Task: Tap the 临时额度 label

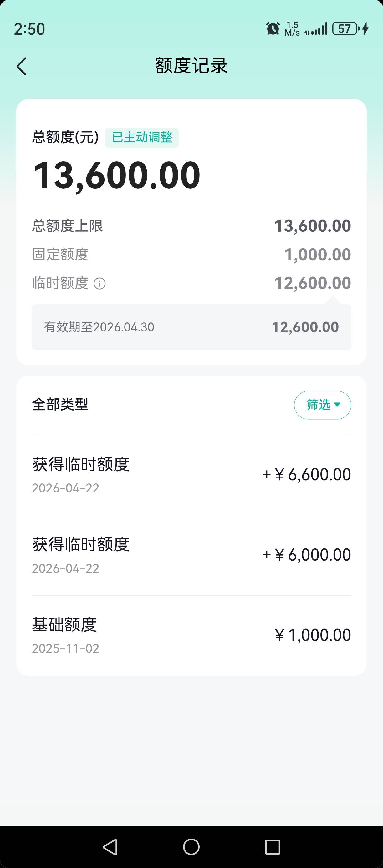Action: (x=60, y=283)
